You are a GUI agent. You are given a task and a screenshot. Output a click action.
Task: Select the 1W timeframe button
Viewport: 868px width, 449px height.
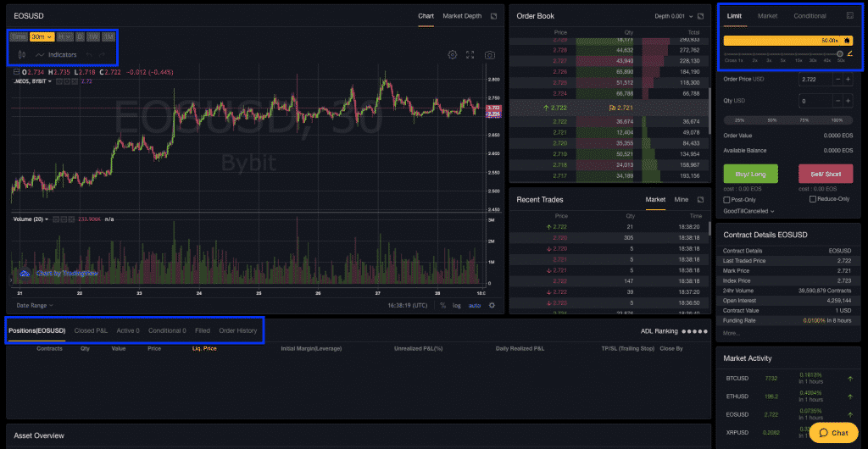click(x=93, y=37)
